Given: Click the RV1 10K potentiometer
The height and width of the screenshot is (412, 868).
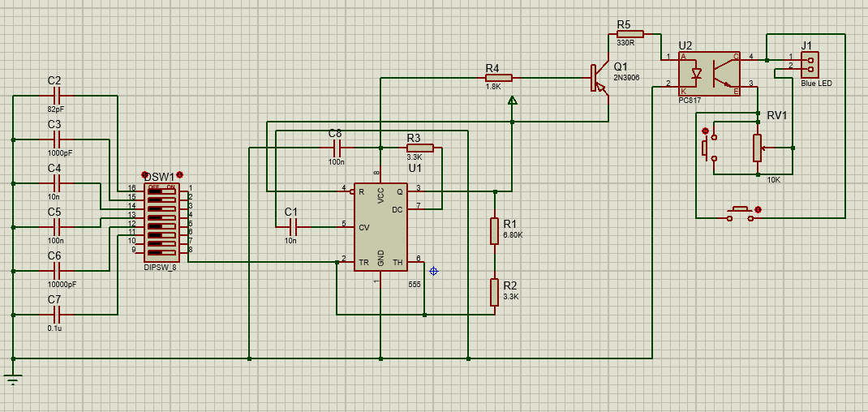Looking at the screenshot, I should (x=757, y=148).
